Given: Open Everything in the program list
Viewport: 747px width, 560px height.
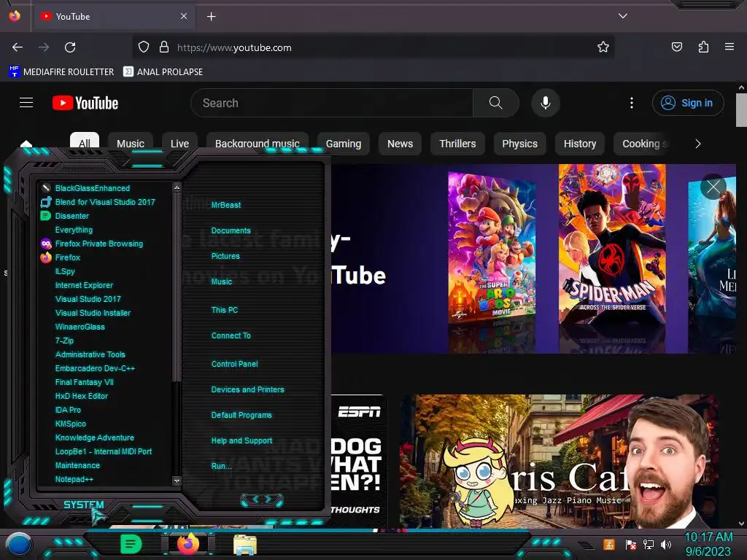Looking at the screenshot, I should (x=74, y=230).
